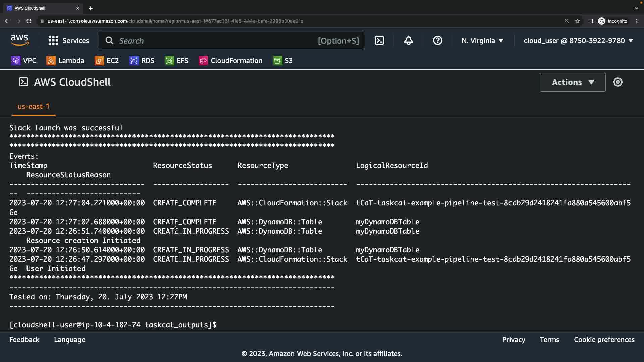Open the EC2 favorites shortcut
The image size is (644, 362).
(x=107, y=61)
